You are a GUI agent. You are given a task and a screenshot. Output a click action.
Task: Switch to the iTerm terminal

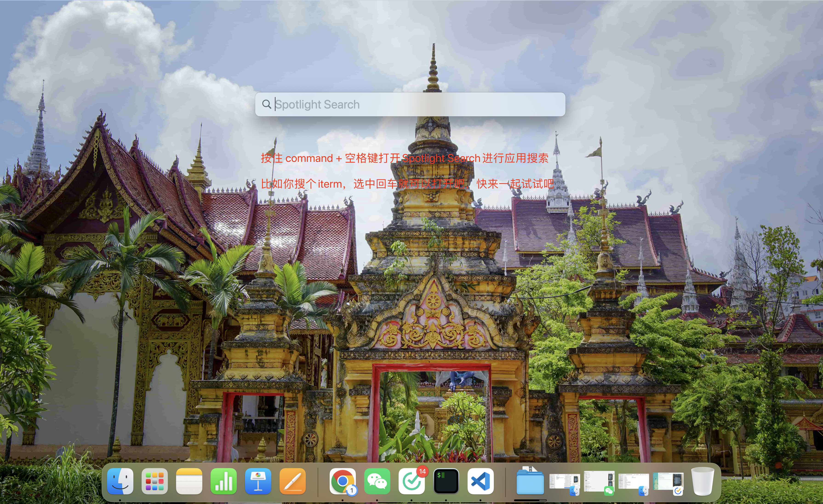446,481
